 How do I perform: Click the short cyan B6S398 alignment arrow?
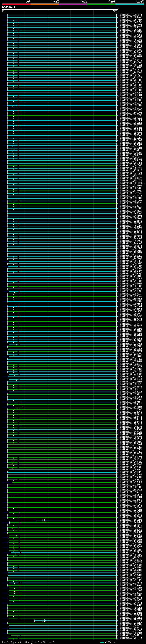tap(40, 520)
